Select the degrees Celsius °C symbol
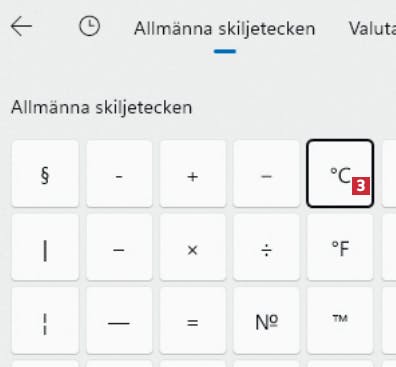The width and height of the screenshot is (396, 367). (x=340, y=174)
